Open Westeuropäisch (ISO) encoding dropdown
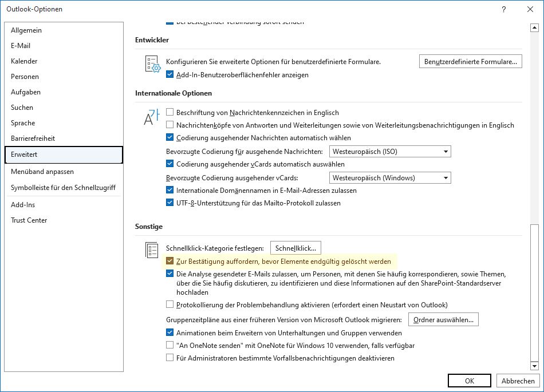This screenshot has width=544, height=392. point(390,152)
